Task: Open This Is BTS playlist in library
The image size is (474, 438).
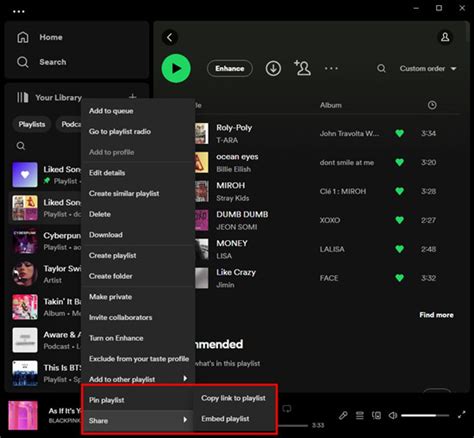Action: (46, 373)
